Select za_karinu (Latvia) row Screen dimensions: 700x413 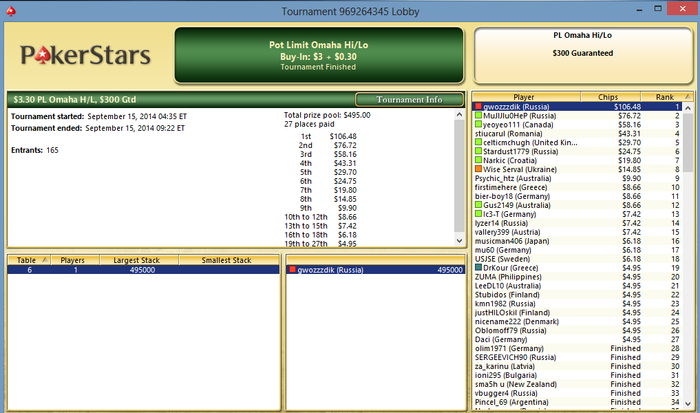(x=577, y=366)
